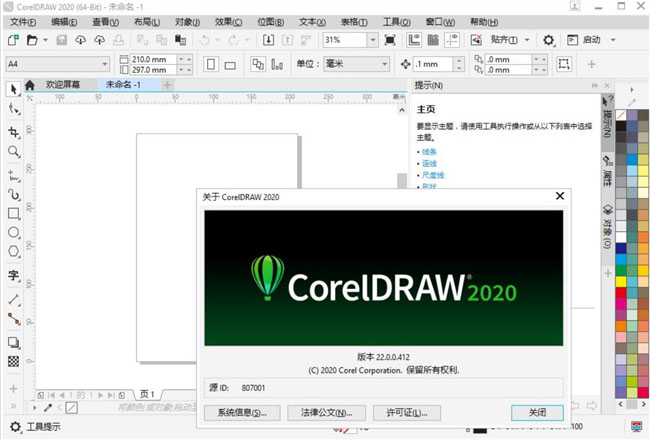
Task: Set landscape page orientation
Action: [x=230, y=64]
